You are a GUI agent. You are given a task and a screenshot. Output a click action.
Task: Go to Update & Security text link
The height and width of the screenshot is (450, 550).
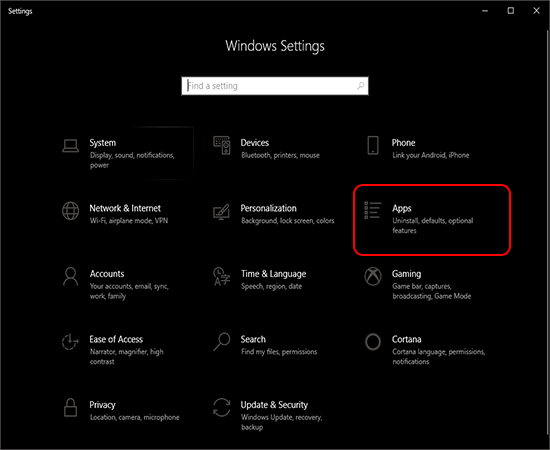[274, 405]
